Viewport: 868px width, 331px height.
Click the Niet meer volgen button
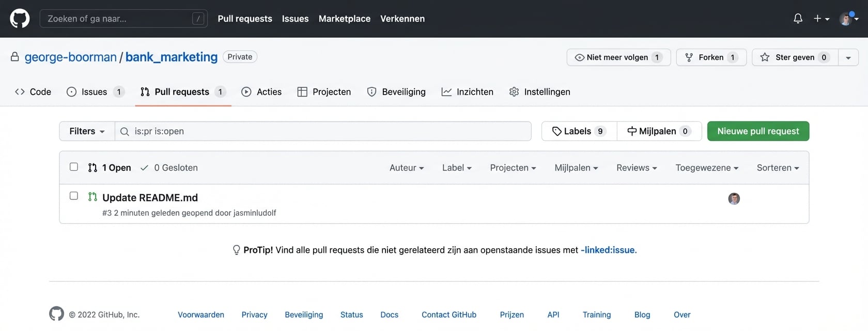coord(618,57)
